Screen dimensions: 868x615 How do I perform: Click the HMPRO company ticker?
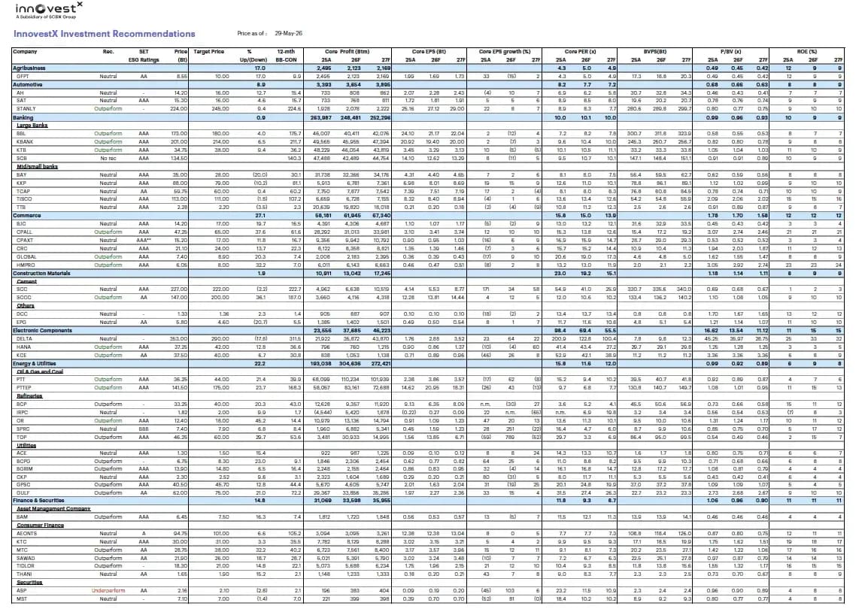click(26, 265)
